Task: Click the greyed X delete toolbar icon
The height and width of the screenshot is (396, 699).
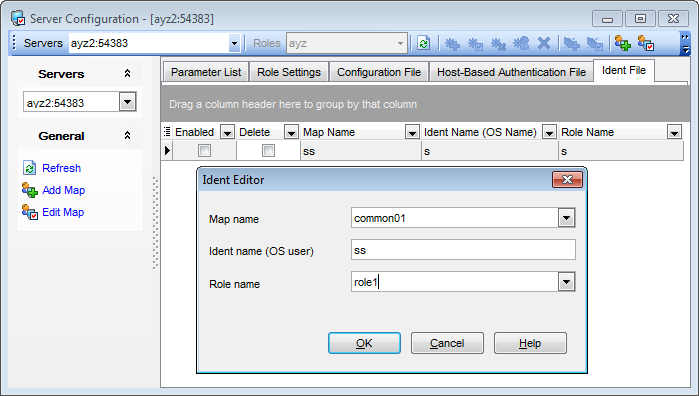Action: (544, 43)
